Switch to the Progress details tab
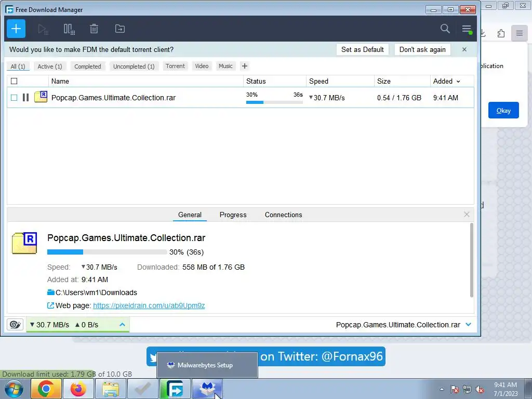 (233, 215)
